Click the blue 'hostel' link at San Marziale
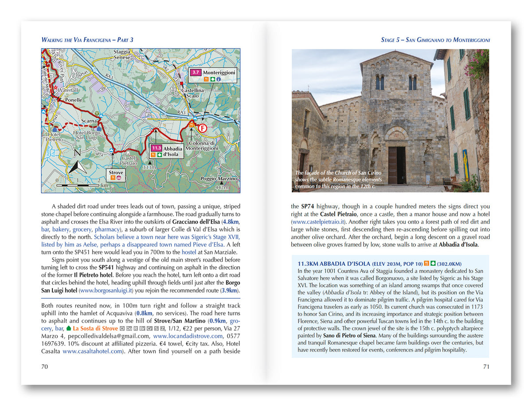 pyautogui.click(x=190, y=252)
